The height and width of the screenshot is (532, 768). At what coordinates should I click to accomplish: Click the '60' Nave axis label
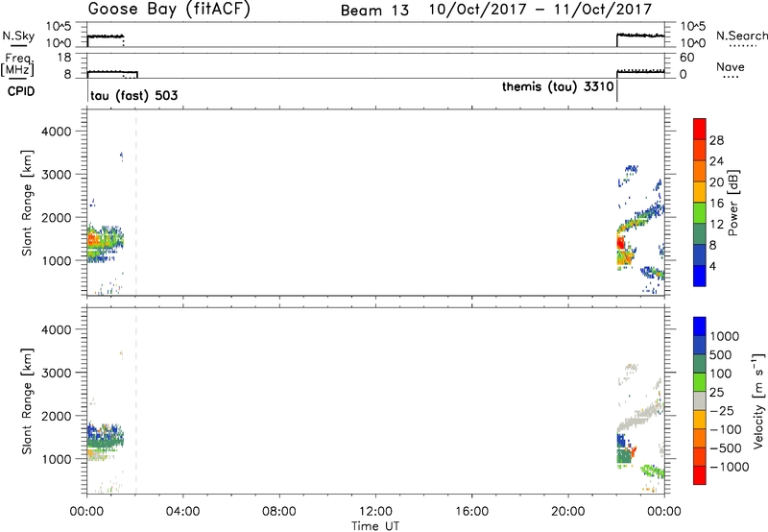click(687, 58)
